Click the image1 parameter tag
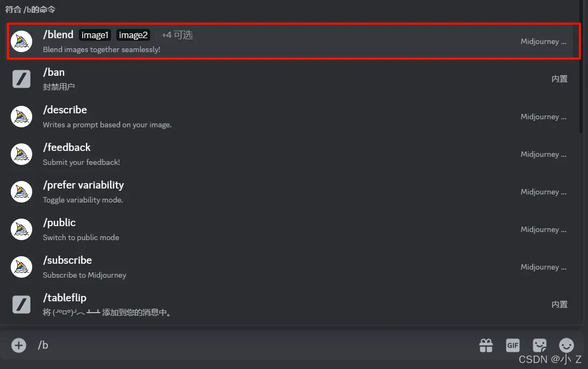This screenshot has height=369, width=588. click(95, 35)
